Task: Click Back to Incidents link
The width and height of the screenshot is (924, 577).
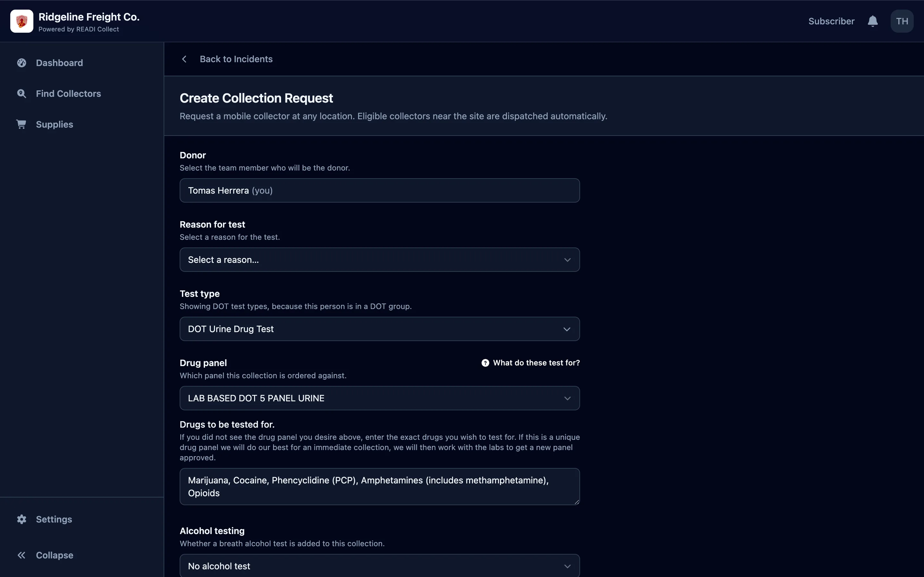Action: pyautogui.click(x=236, y=59)
